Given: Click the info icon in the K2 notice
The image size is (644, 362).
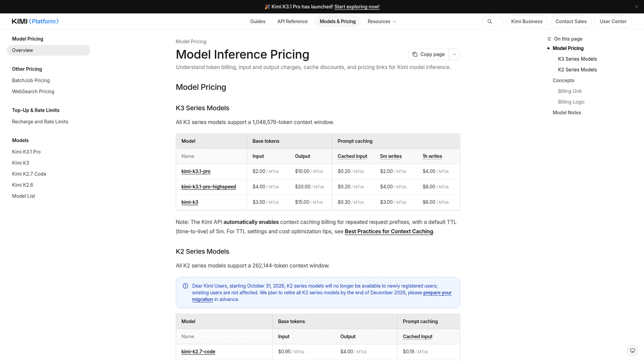Looking at the screenshot, I should [186, 286].
